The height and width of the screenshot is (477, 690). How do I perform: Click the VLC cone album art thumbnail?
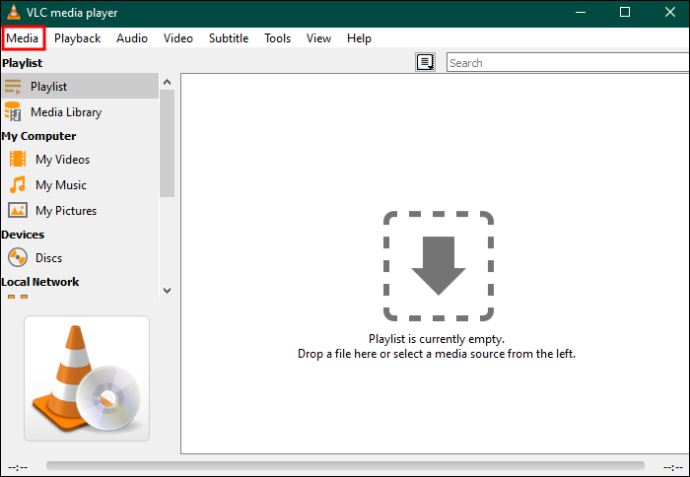pyautogui.click(x=87, y=378)
